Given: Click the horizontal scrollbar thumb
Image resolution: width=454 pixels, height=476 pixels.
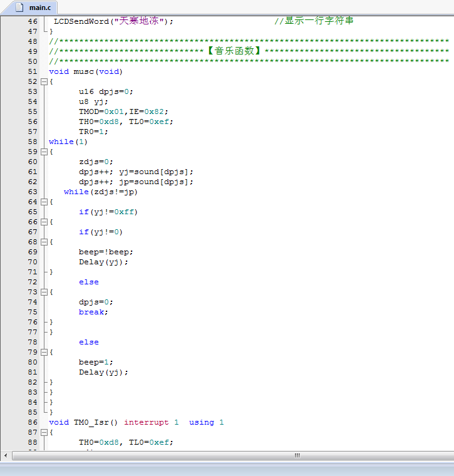Looking at the screenshot, I should [297, 456].
